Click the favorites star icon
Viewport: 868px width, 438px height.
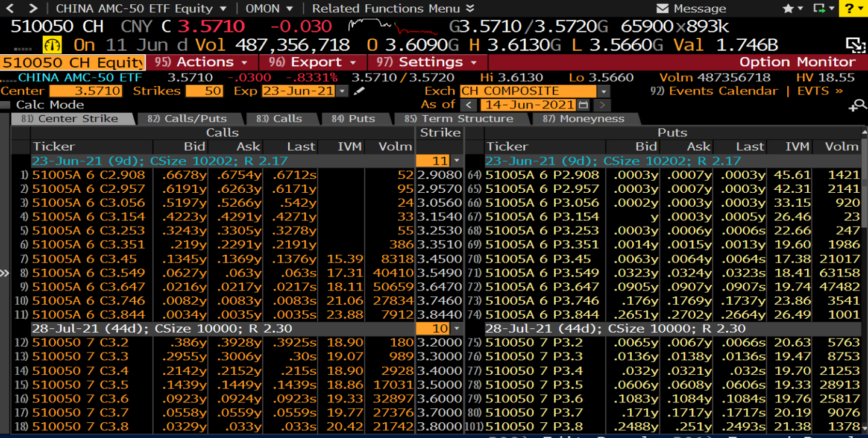[788, 8]
